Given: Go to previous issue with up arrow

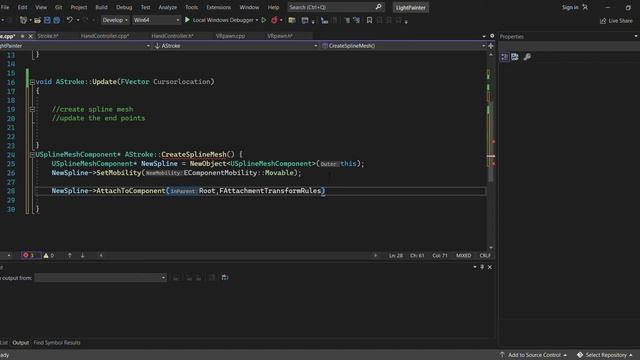Looking at the screenshot, I should 70,255.
